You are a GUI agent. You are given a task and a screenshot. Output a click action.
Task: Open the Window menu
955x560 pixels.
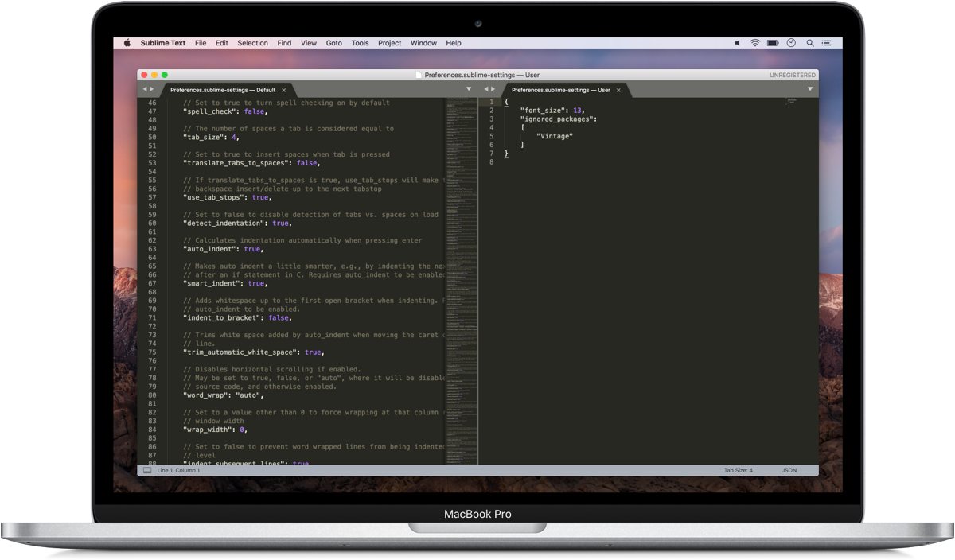(424, 43)
